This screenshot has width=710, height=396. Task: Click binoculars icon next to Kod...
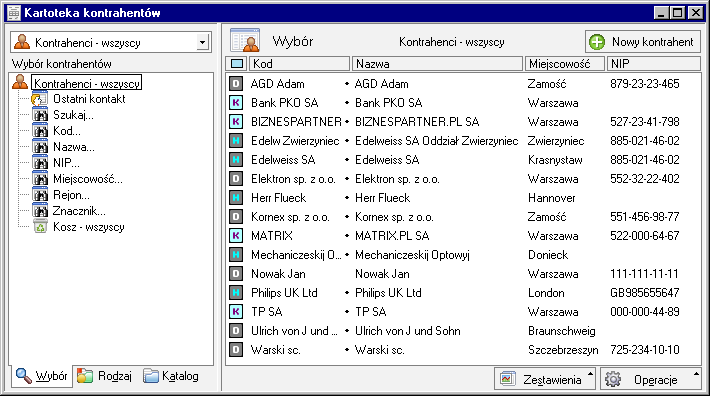tap(40, 131)
